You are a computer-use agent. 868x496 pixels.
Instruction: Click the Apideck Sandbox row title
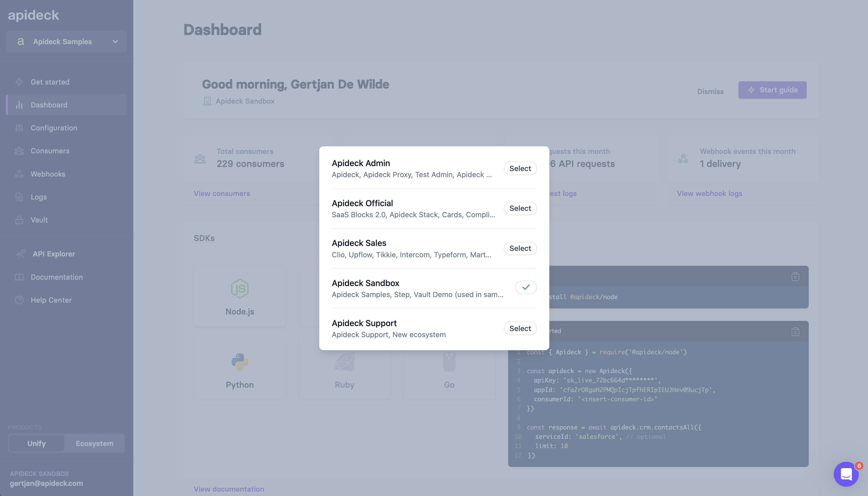tap(365, 283)
